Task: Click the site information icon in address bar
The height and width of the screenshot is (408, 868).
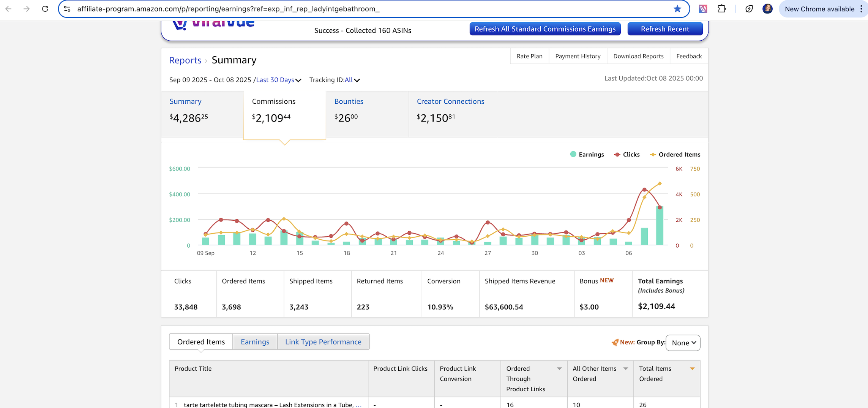Action: 67,9
